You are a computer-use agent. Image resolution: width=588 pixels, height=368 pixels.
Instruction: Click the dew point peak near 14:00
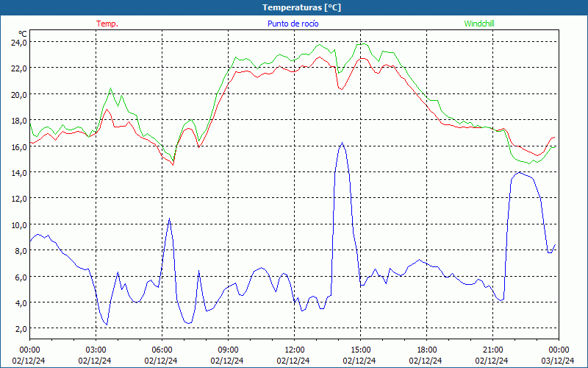pyautogui.click(x=342, y=143)
